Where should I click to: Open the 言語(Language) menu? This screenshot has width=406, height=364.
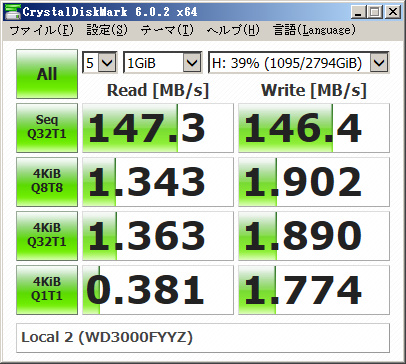(x=314, y=30)
